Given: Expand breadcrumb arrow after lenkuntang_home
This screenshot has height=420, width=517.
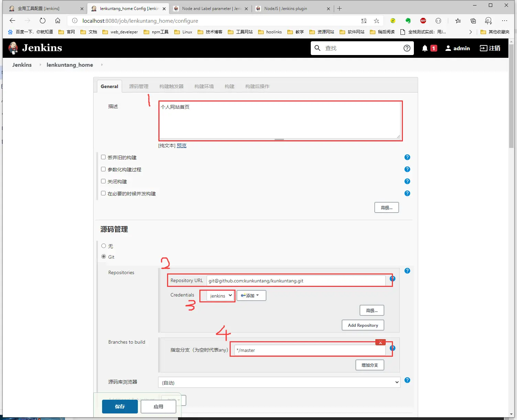Looking at the screenshot, I should coord(102,65).
